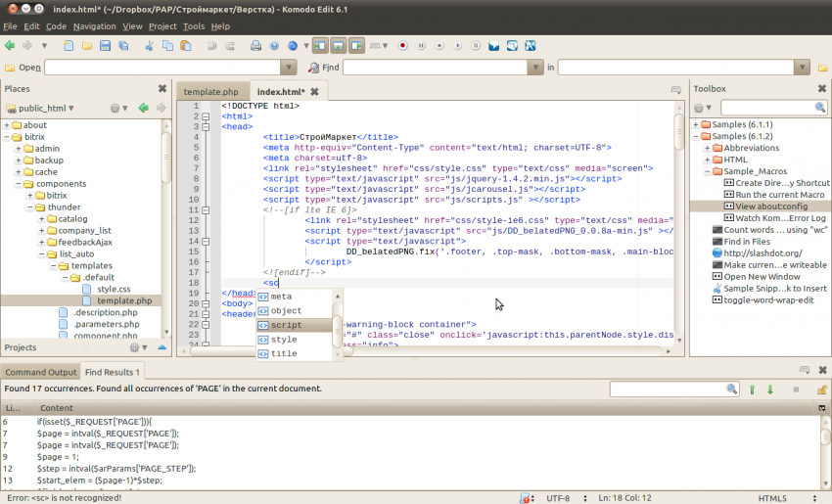Click the error indicator icon in status bar
832x504 pixels.
[x=525, y=498]
